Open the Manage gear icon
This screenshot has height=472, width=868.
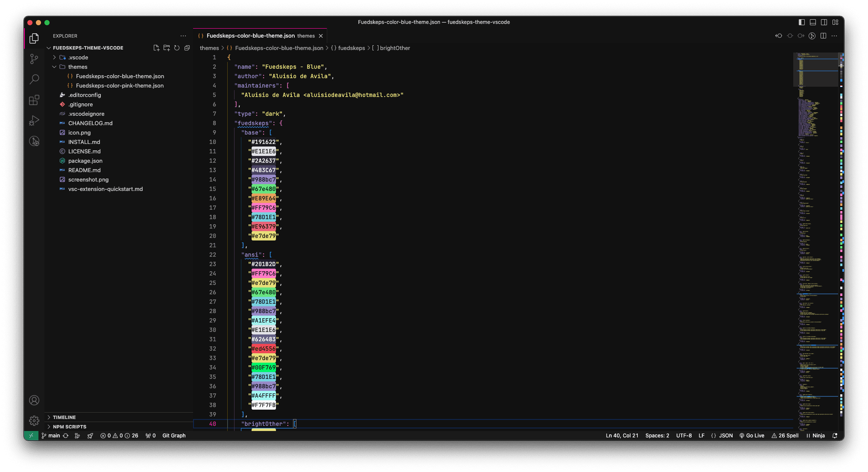(34, 421)
